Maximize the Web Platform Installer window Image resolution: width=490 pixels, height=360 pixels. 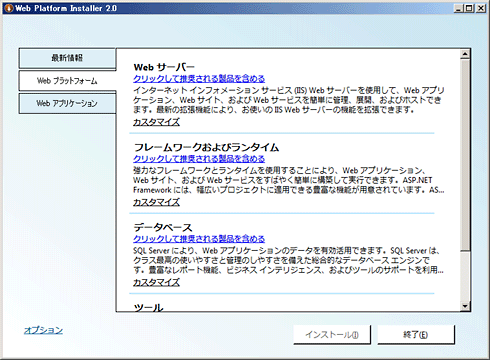pos(469,8)
